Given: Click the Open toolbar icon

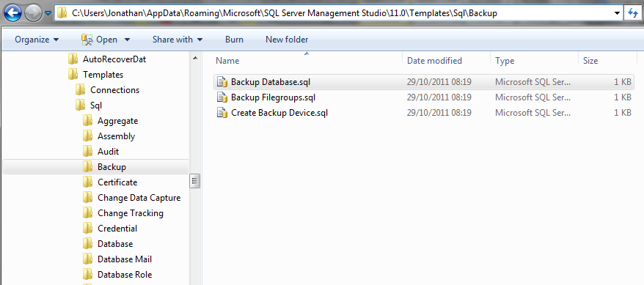Looking at the screenshot, I should [87, 40].
